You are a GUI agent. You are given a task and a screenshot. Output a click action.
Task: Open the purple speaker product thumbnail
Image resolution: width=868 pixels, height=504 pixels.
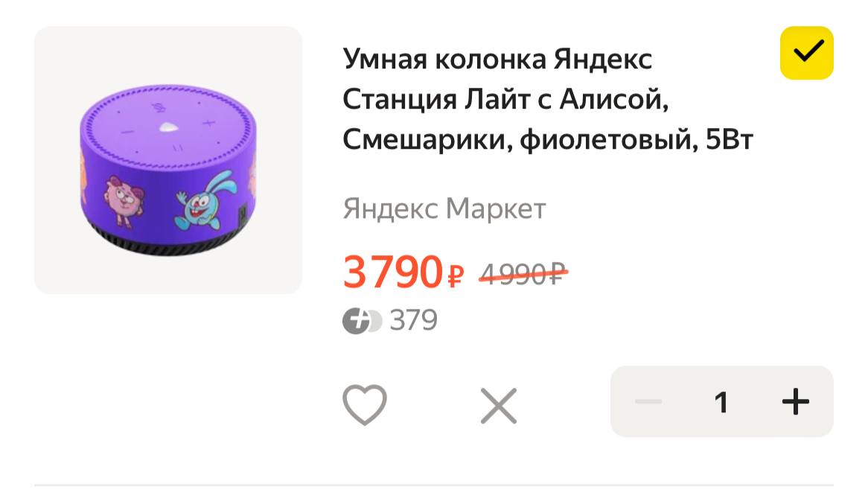168,160
